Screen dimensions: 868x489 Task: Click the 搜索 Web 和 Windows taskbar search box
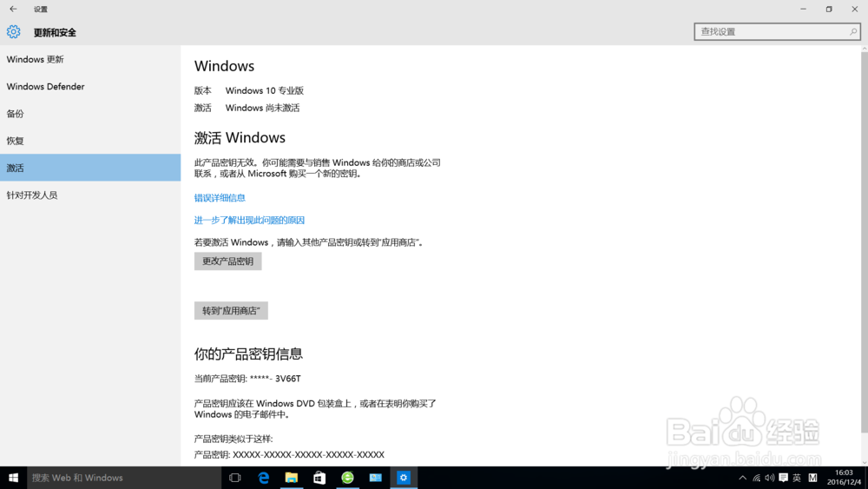124,478
